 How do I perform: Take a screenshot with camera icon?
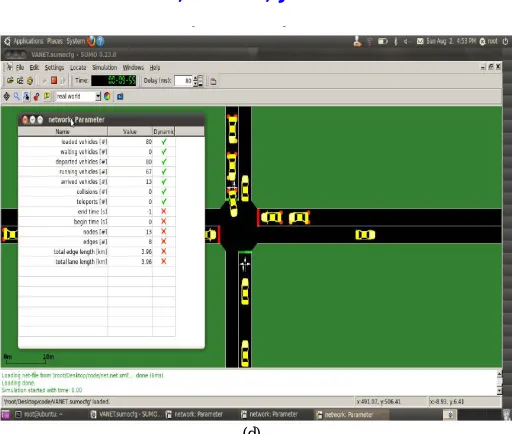pyautogui.click(x=120, y=97)
